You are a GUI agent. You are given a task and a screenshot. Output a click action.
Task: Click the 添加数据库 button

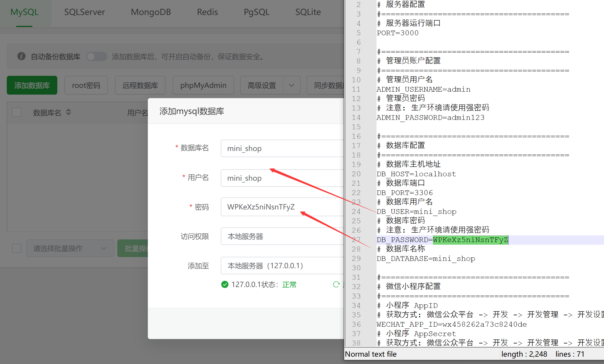(x=32, y=85)
